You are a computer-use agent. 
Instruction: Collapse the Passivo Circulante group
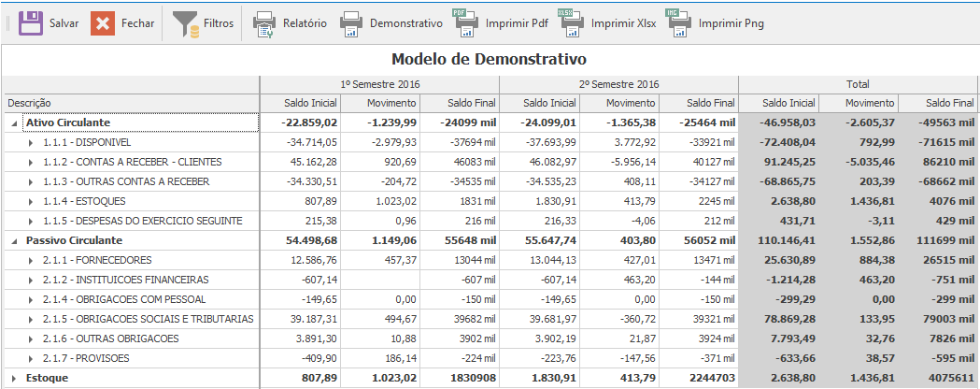coord(13,241)
